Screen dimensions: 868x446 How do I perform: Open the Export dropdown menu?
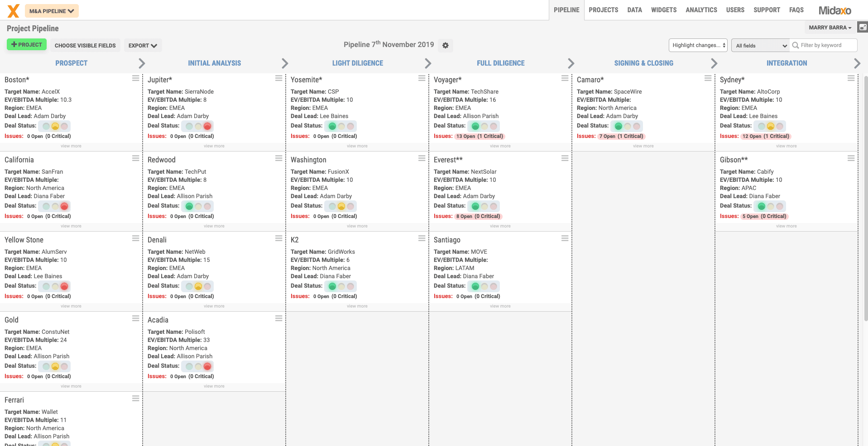pos(143,45)
